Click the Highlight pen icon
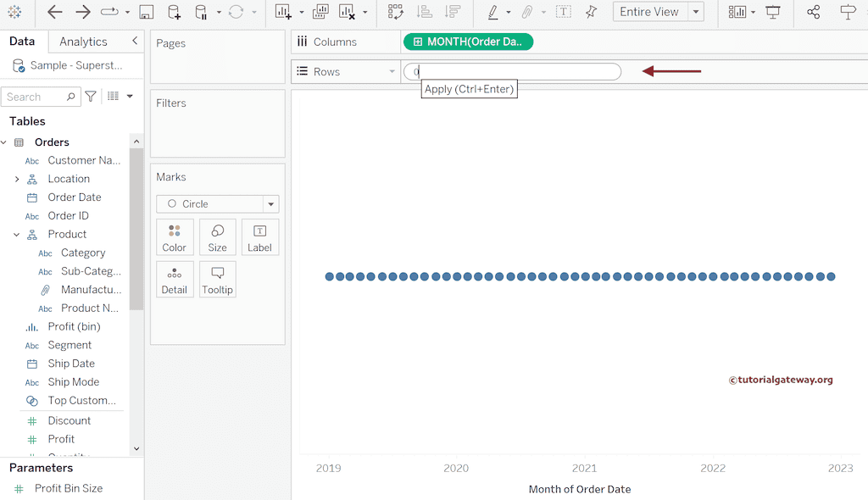Viewport: 868px width, 500px height. pyautogui.click(x=493, y=12)
